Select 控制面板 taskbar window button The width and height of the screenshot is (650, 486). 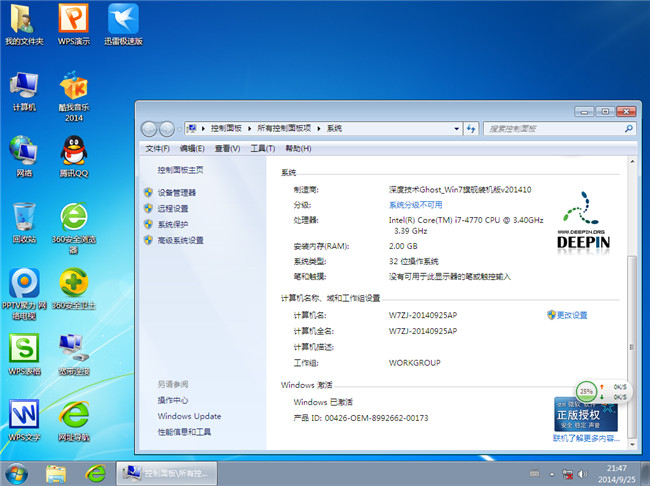(x=167, y=473)
